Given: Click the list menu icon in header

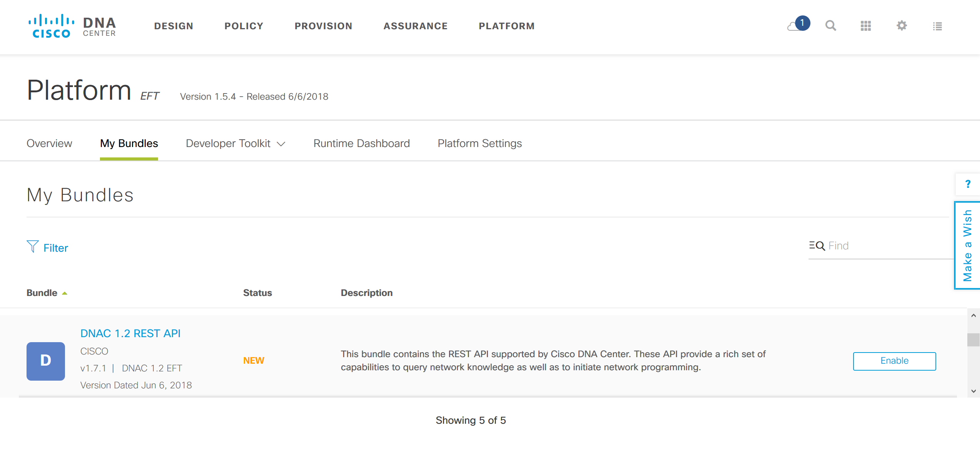Looking at the screenshot, I should 937,26.
